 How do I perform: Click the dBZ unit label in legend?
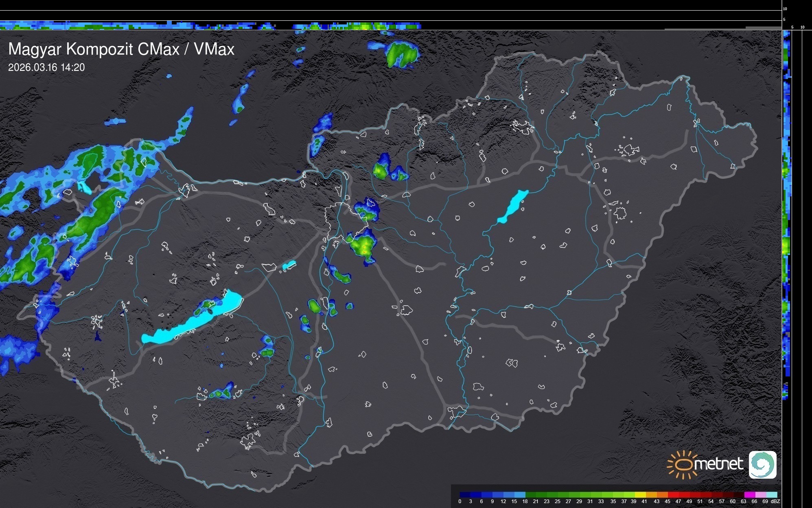(775, 501)
